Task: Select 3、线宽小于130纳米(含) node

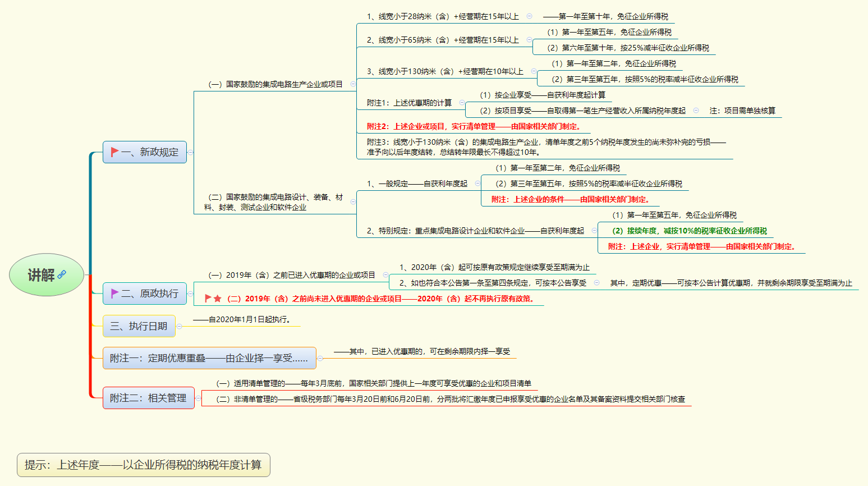Action: (x=445, y=71)
